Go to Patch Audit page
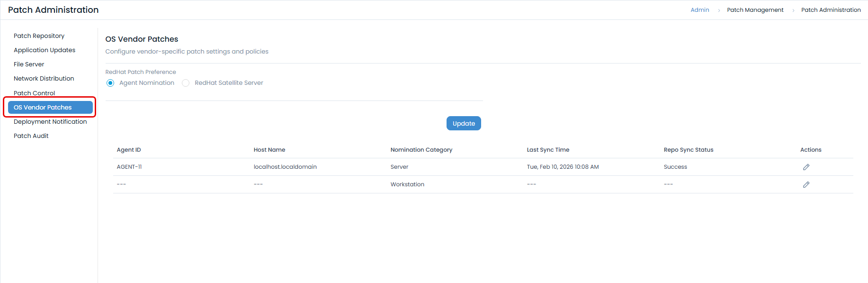 pyautogui.click(x=31, y=136)
